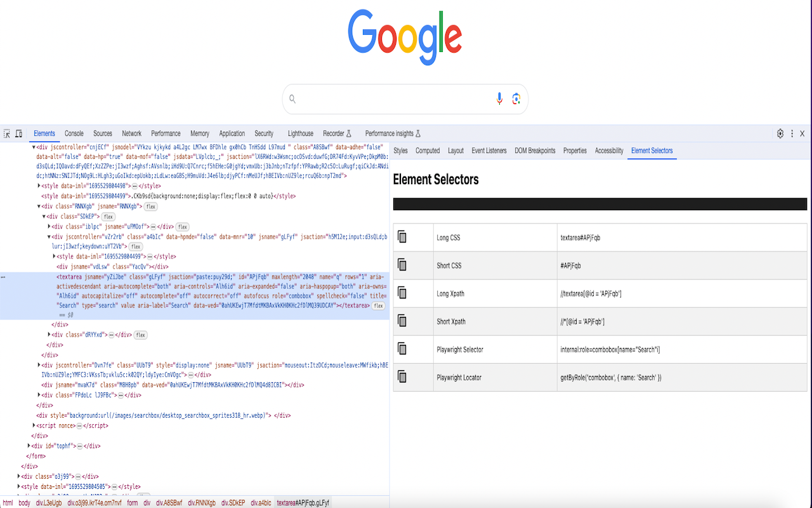Copy the Short CSS selector
Viewport: 812px width, 508px height.
coord(402,265)
